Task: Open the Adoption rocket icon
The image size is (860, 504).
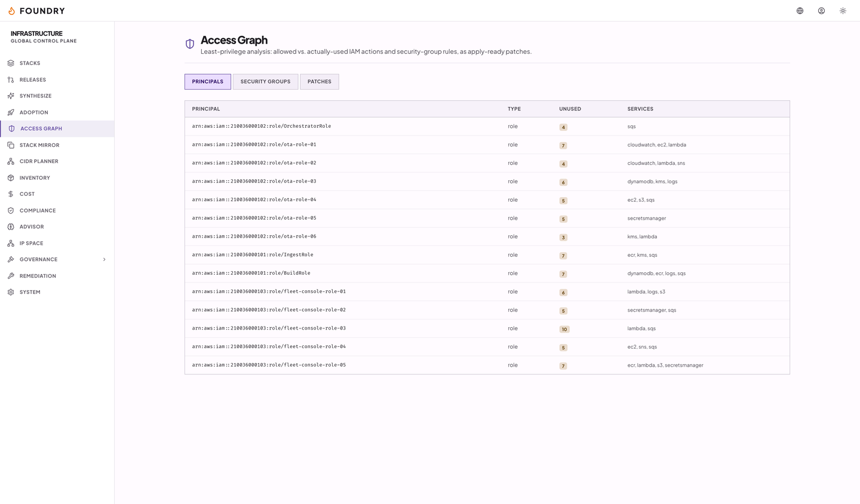Action: click(11, 112)
